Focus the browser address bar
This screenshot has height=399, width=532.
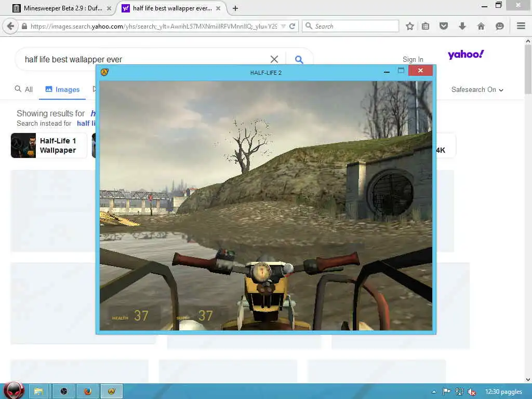(x=153, y=26)
